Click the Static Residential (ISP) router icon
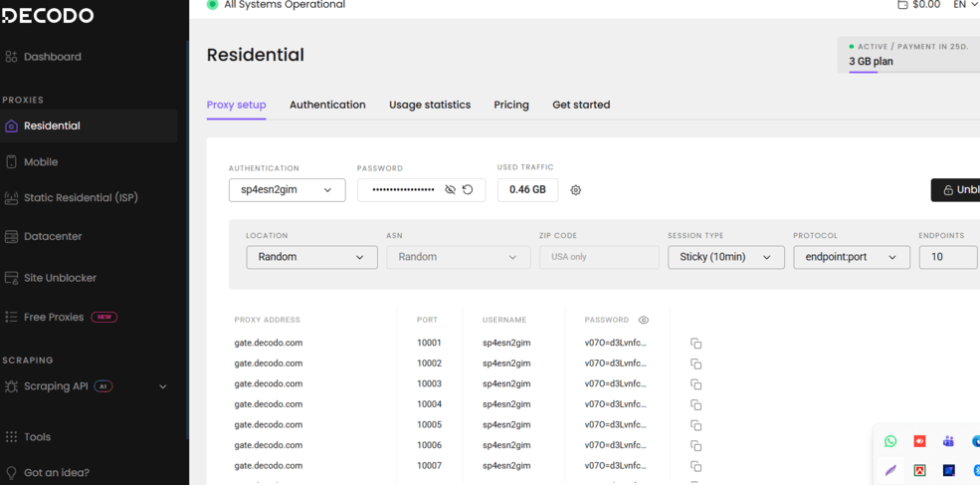Viewport: 980px width, 485px height. tap(11, 198)
